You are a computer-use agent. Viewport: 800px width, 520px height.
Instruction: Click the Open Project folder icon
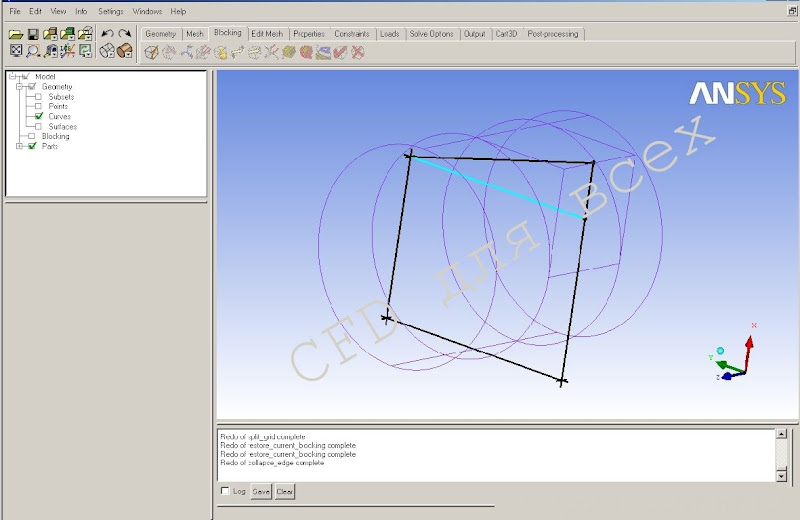pyautogui.click(x=16, y=34)
